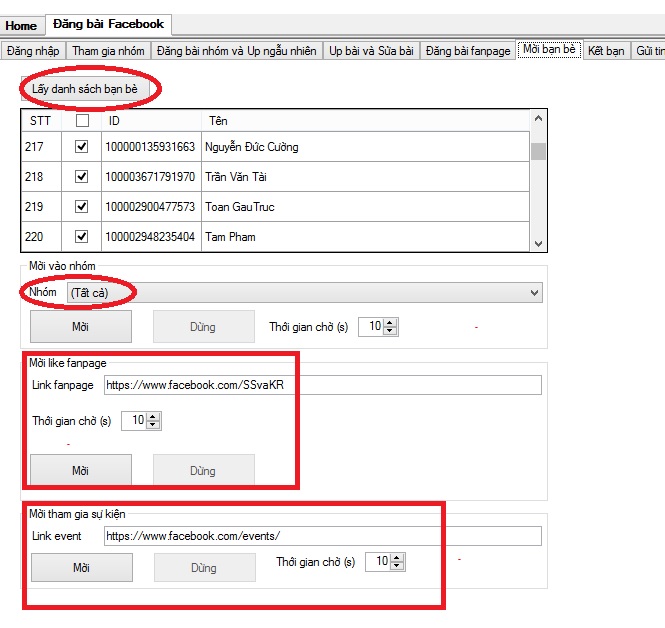Uncheck the row for Tam Pham
Viewport: 665px width, 628px height.
coord(81,237)
